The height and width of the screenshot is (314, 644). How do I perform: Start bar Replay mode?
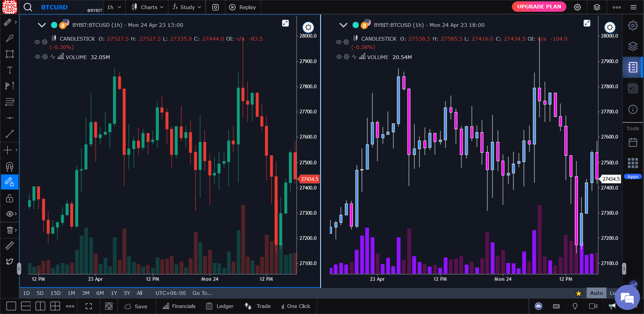pyautogui.click(x=242, y=7)
